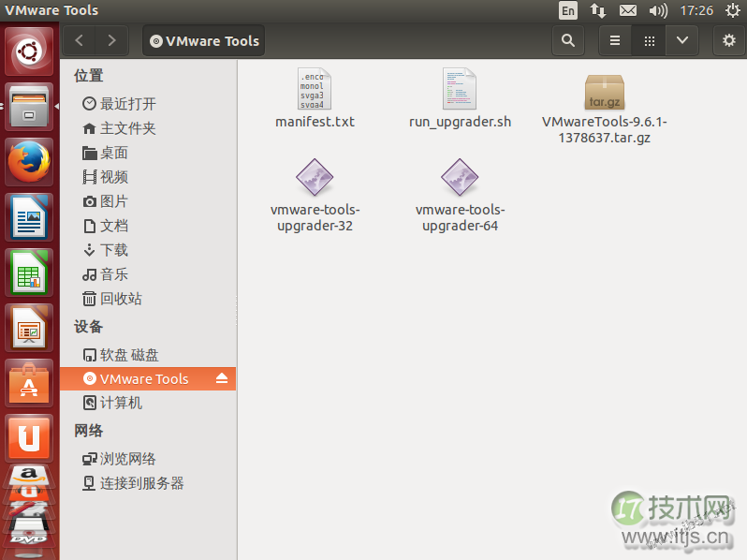Open Amazon launcher icon

(x=29, y=477)
